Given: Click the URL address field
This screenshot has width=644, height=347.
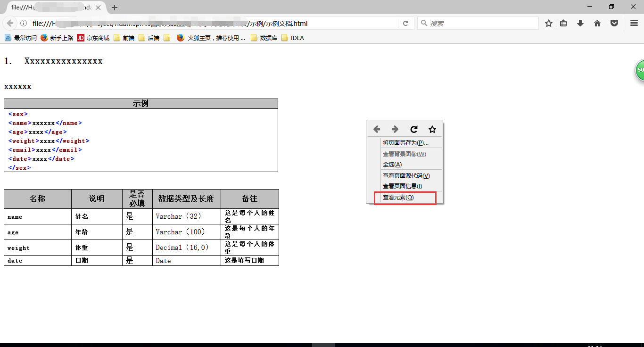Looking at the screenshot, I should pyautogui.click(x=215, y=23).
